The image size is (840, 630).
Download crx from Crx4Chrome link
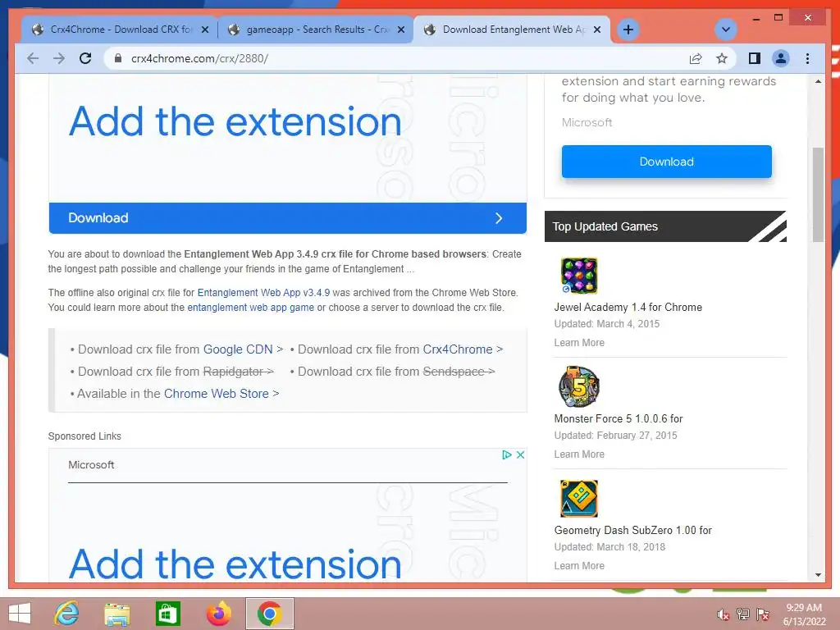coord(458,349)
